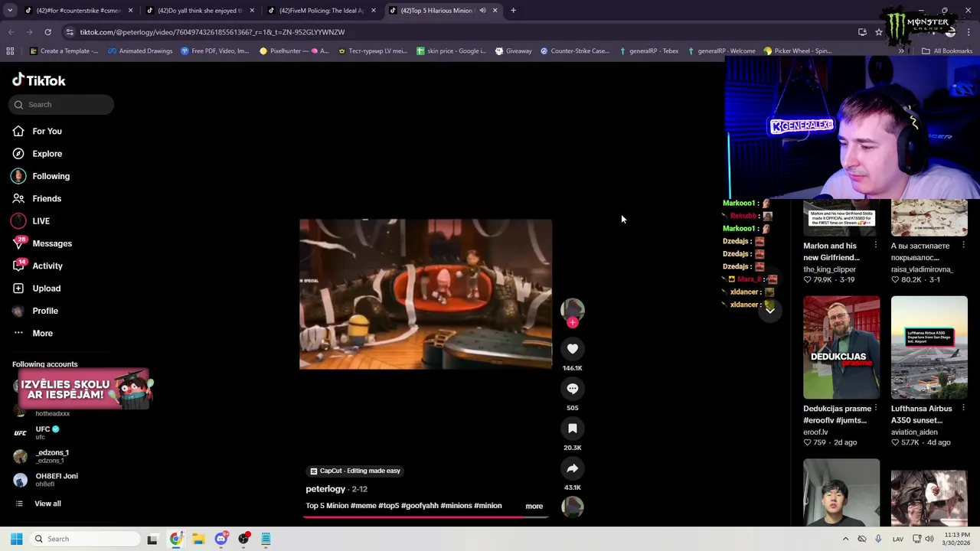Open options for Lufthansa Airbus video

[x=963, y=409]
